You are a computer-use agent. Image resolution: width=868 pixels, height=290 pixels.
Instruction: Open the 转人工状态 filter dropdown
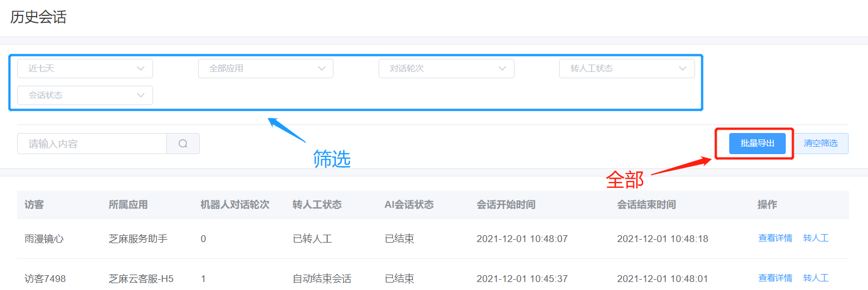point(627,69)
